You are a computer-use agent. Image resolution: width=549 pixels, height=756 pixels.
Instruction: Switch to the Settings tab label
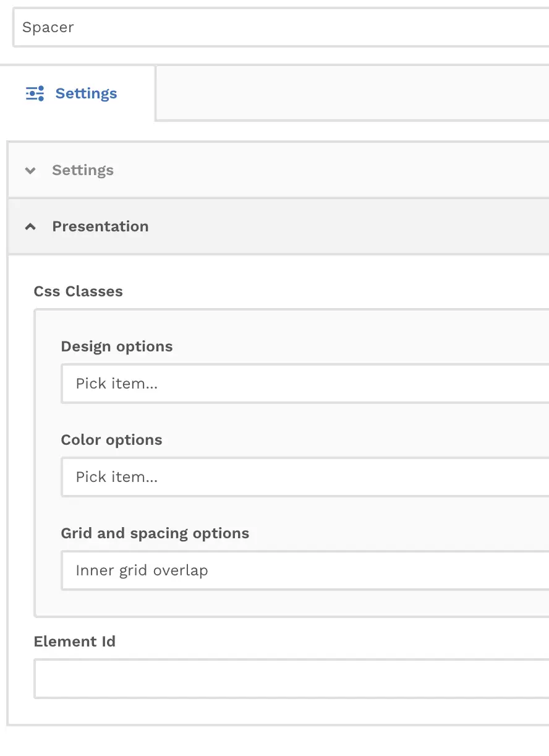click(x=86, y=93)
